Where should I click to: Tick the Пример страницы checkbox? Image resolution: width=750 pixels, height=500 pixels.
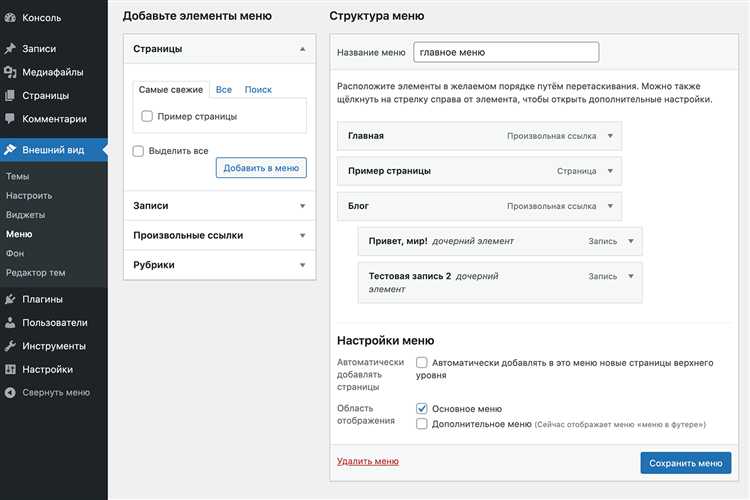[x=147, y=116]
